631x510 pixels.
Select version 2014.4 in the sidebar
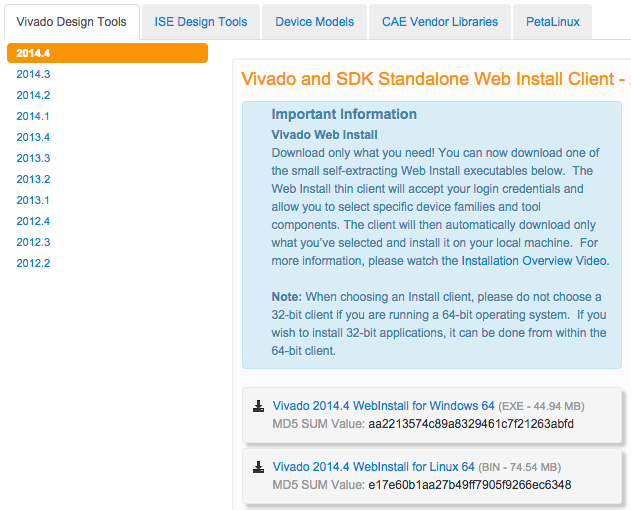click(107, 53)
